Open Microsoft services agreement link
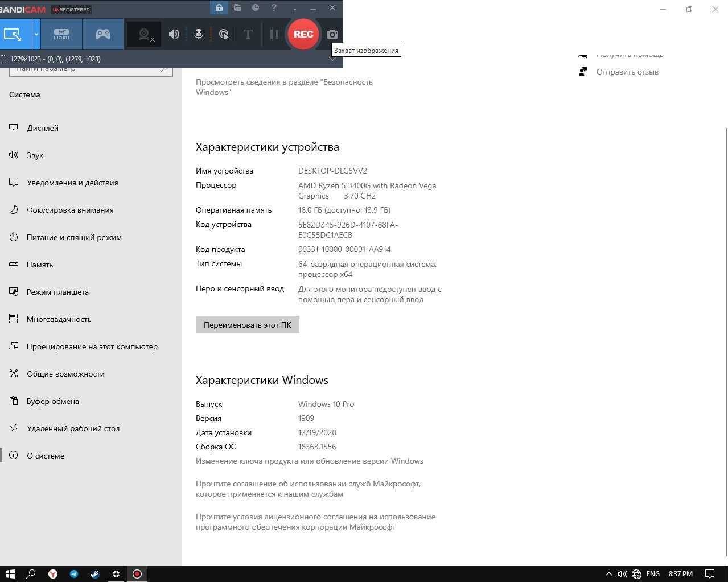Screen dimensions: 728x582 click(308, 489)
